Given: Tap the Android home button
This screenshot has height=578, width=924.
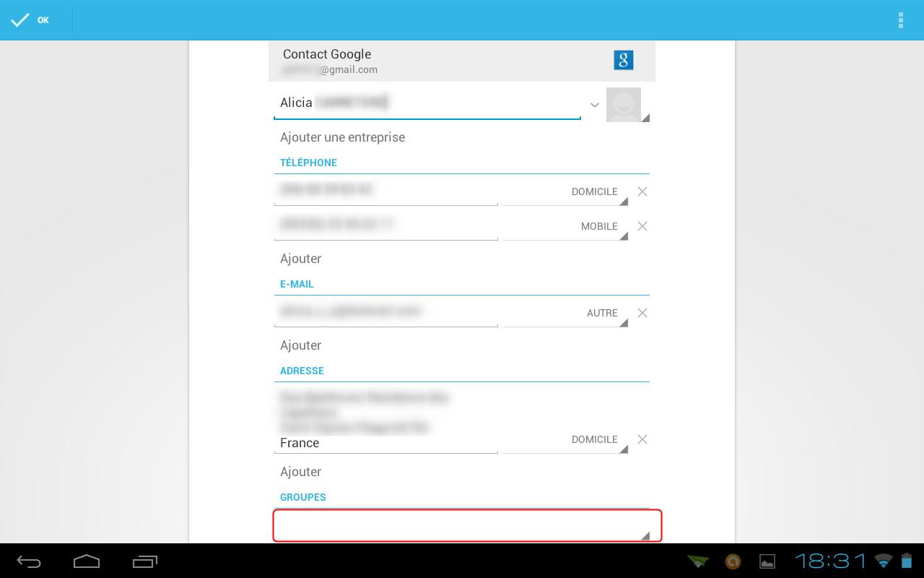Looking at the screenshot, I should point(87,561).
